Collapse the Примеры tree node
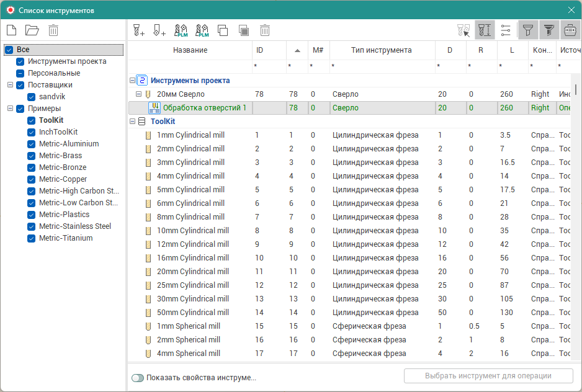This screenshot has width=582, height=392. tap(10, 109)
